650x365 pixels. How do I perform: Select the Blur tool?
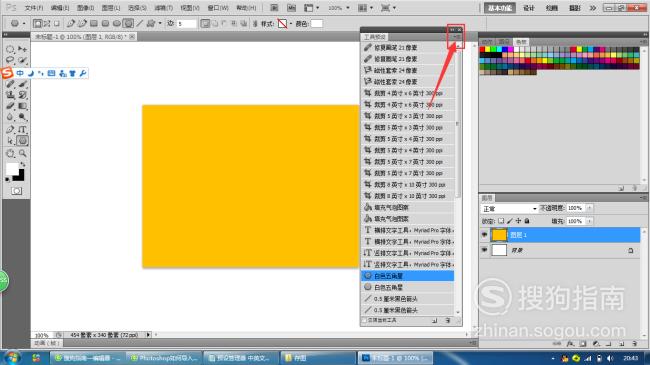point(10,117)
